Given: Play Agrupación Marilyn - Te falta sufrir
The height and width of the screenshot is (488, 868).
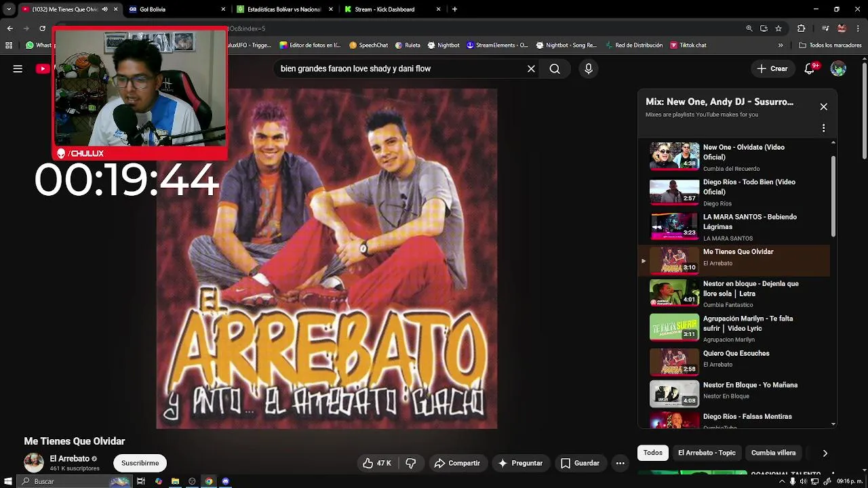Looking at the screenshot, I should pyautogui.click(x=734, y=328).
